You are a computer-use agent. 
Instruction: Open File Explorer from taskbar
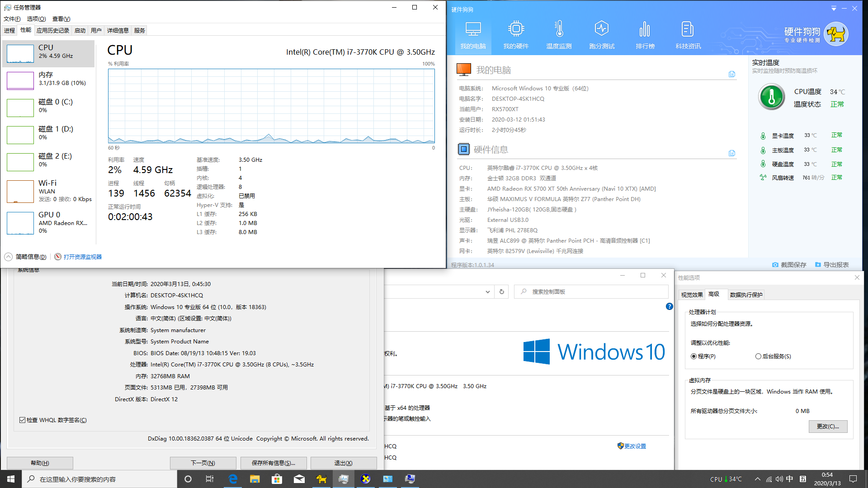[255, 479]
